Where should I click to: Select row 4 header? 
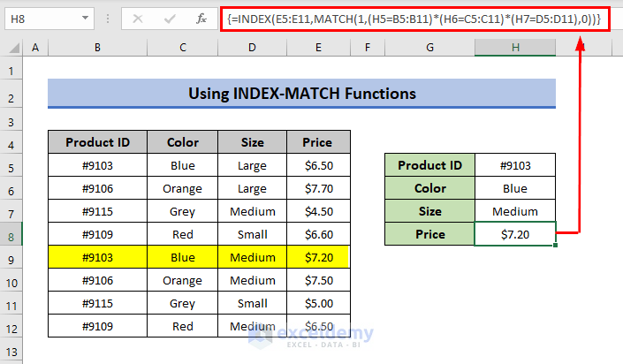point(12,142)
